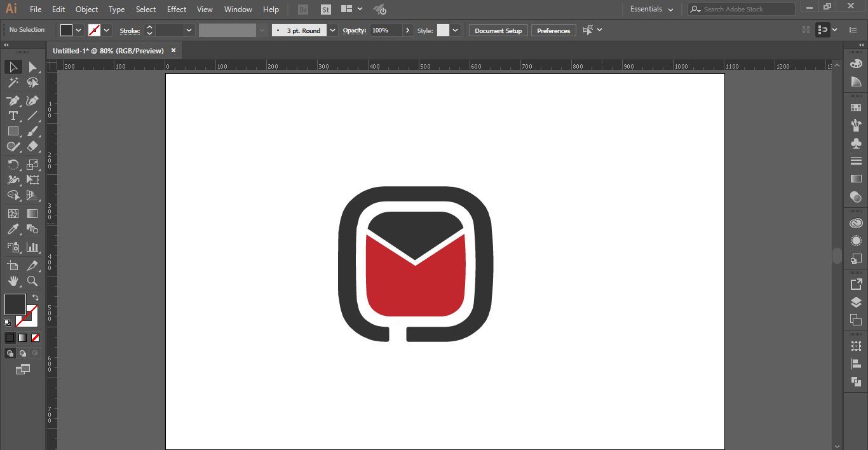Image resolution: width=868 pixels, height=450 pixels.
Task: Click the dark Fill color swatch in toolbar
Action: pos(15,304)
